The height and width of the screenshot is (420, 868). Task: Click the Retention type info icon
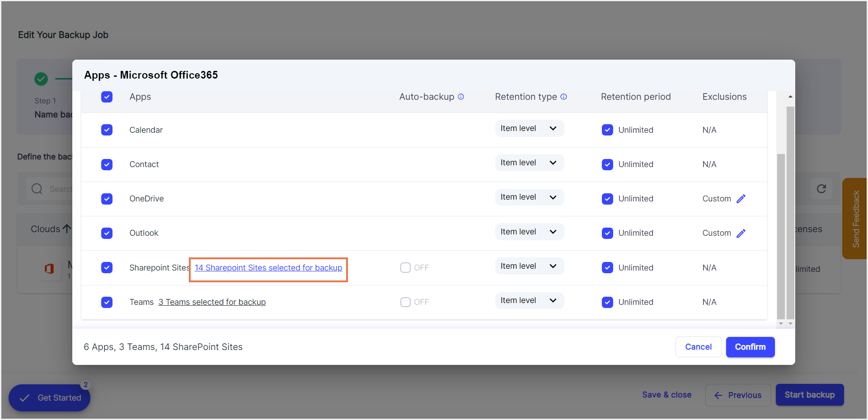pyautogui.click(x=563, y=97)
